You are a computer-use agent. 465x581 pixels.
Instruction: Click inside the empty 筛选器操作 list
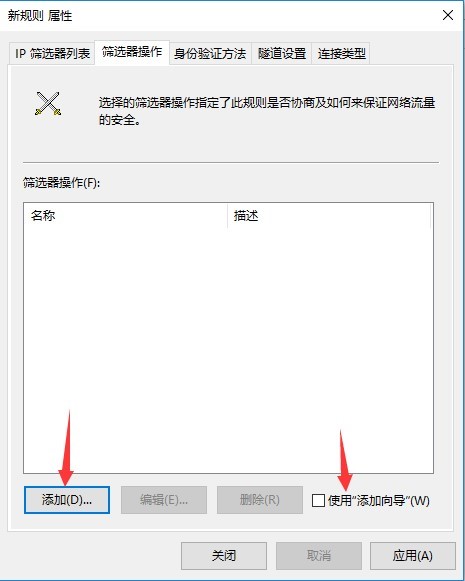(228, 350)
